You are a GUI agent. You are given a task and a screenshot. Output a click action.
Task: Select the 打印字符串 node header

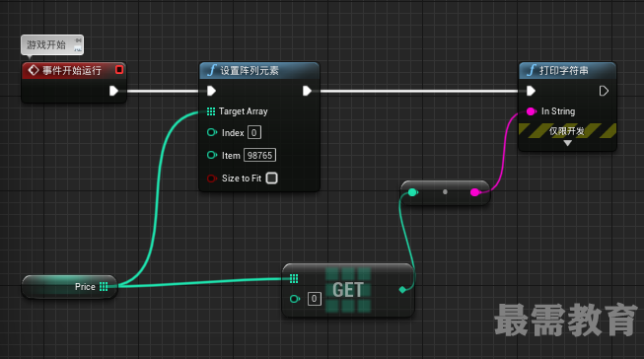(x=568, y=70)
